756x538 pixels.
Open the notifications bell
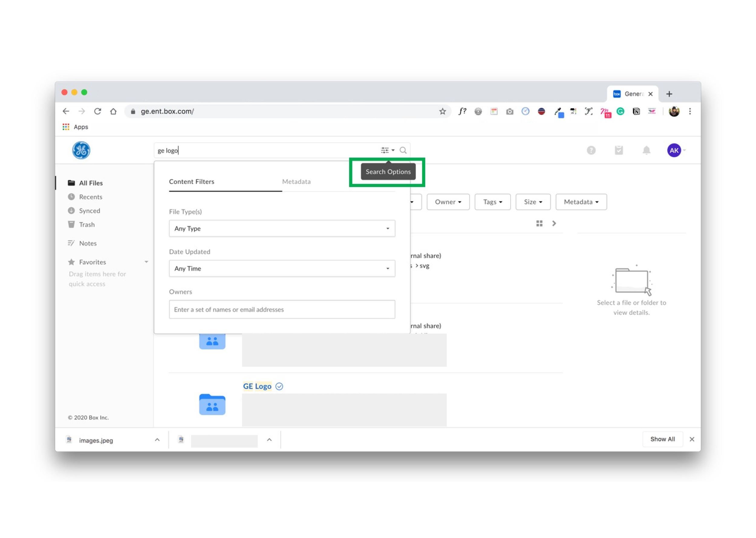coord(646,150)
